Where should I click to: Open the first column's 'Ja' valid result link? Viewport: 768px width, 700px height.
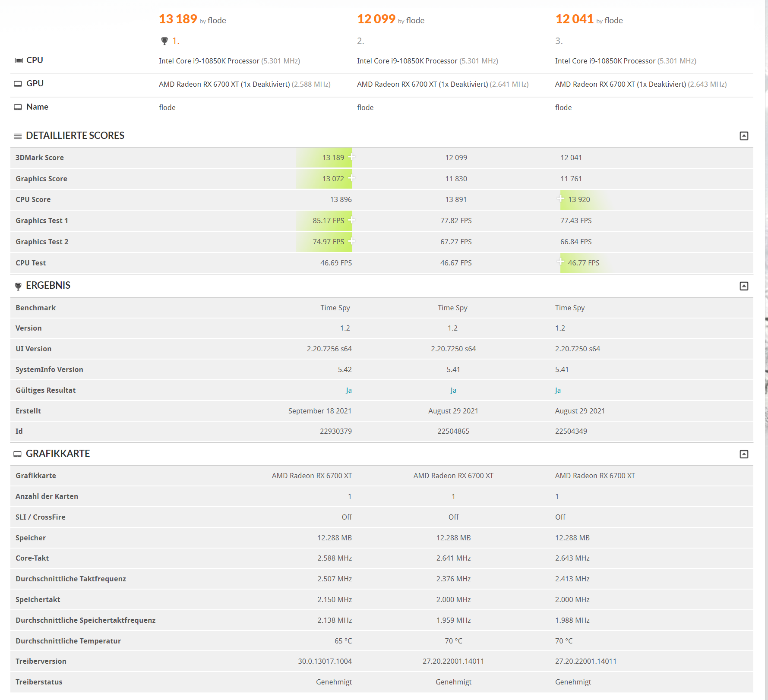coord(349,391)
